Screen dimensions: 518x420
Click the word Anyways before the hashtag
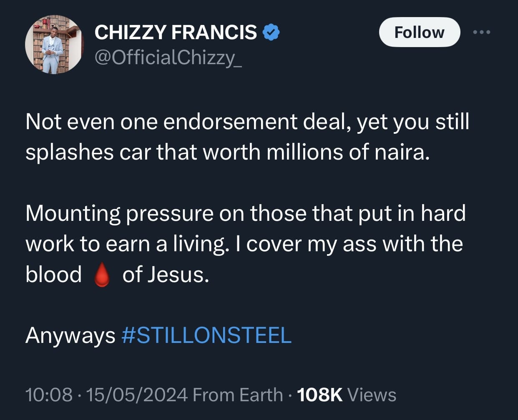pyautogui.click(x=70, y=335)
